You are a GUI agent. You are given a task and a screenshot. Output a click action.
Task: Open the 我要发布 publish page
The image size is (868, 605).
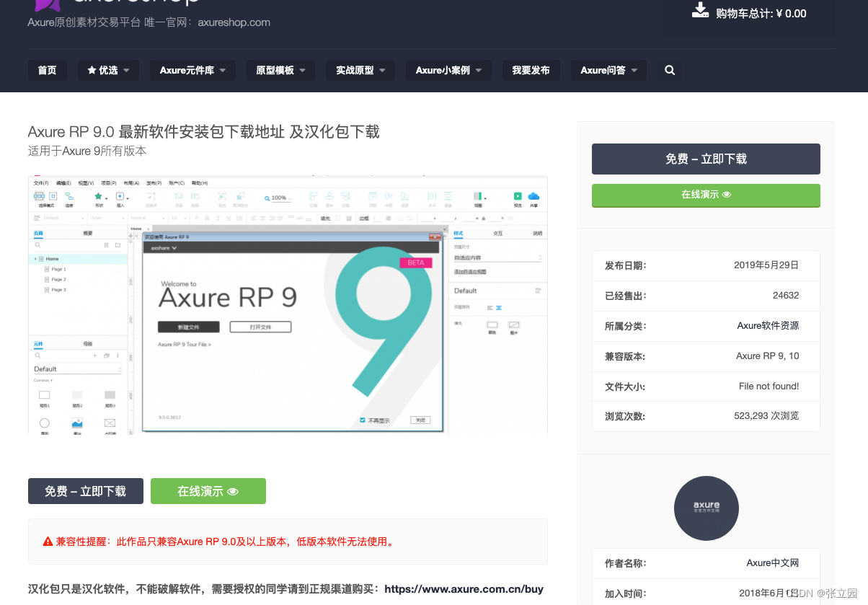pyautogui.click(x=531, y=70)
